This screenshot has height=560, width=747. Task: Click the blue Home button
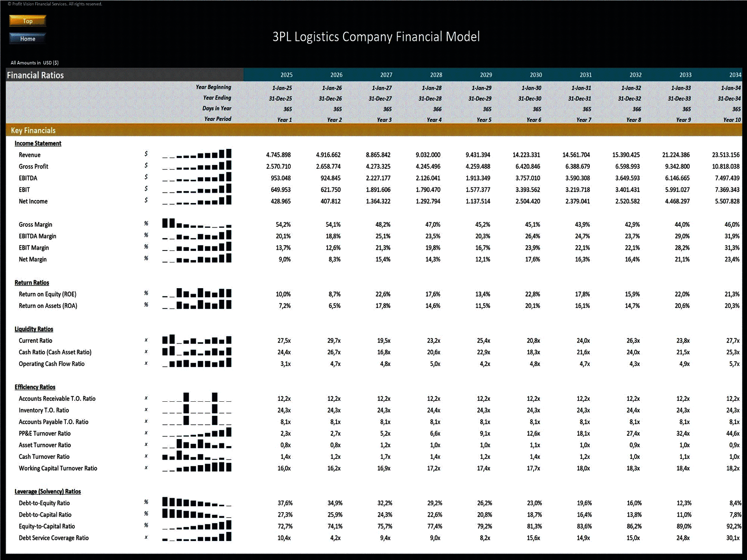point(28,38)
